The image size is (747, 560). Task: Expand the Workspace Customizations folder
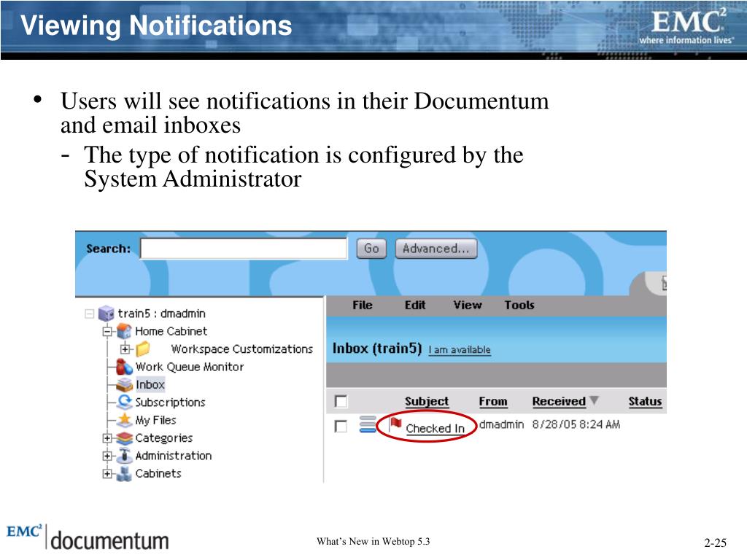(125, 349)
